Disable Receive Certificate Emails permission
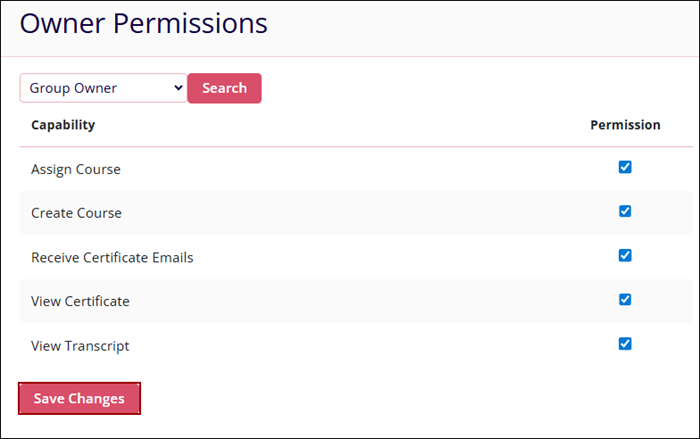Screen dimensions: 700x439 tap(625, 255)
